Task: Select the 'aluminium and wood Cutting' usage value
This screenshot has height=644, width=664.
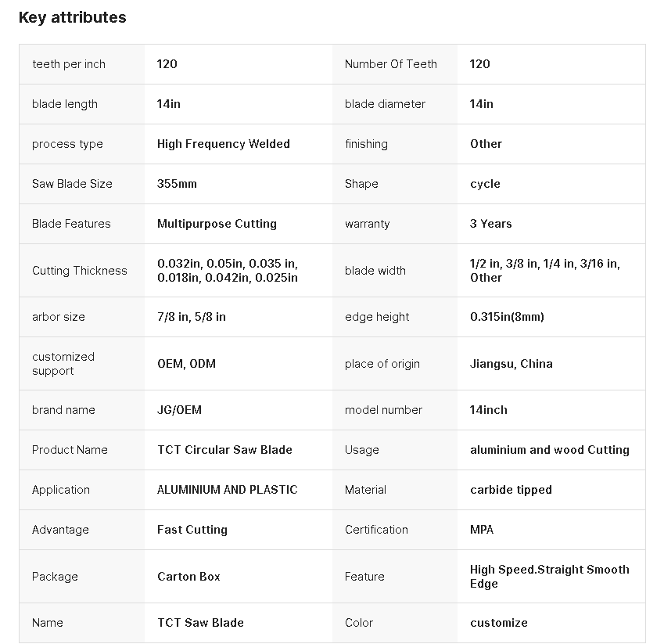Action: [x=549, y=450]
